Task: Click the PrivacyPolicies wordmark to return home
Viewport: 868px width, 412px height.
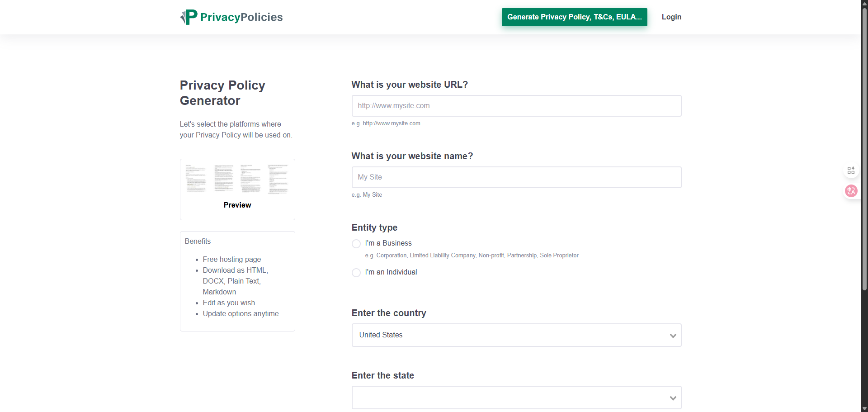Action: (241, 17)
